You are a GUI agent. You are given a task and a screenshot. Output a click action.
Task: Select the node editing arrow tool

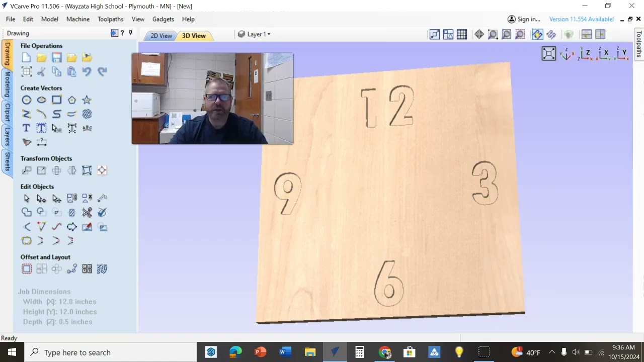pyautogui.click(x=42, y=199)
